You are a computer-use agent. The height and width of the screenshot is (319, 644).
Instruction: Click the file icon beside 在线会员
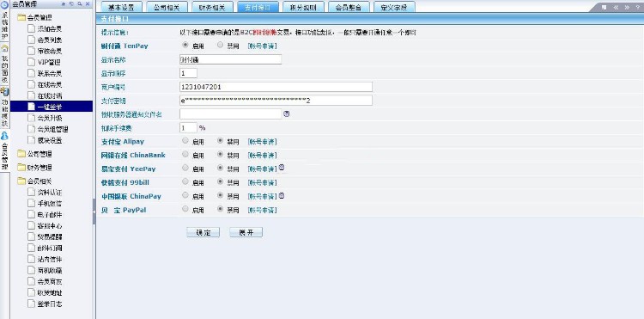[31, 84]
